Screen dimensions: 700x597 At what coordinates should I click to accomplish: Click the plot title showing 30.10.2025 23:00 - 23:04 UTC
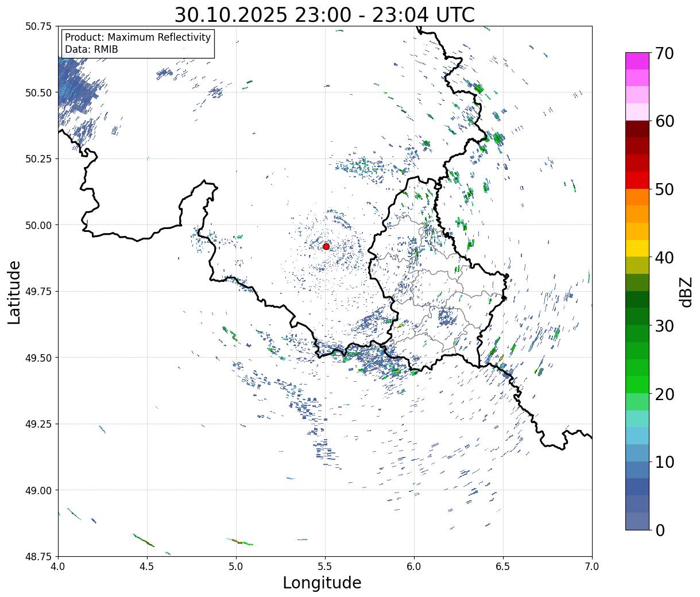coord(324,14)
